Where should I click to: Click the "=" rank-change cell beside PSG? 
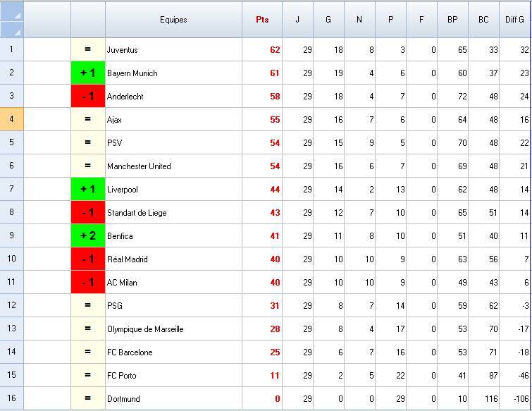click(88, 306)
